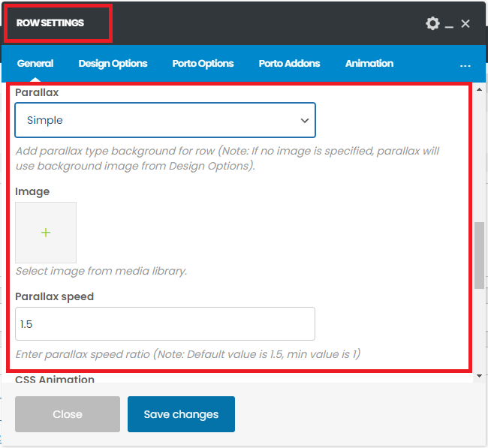Switch to the General tab
Image resolution: width=488 pixels, height=448 pixels.
coord(35,64)
